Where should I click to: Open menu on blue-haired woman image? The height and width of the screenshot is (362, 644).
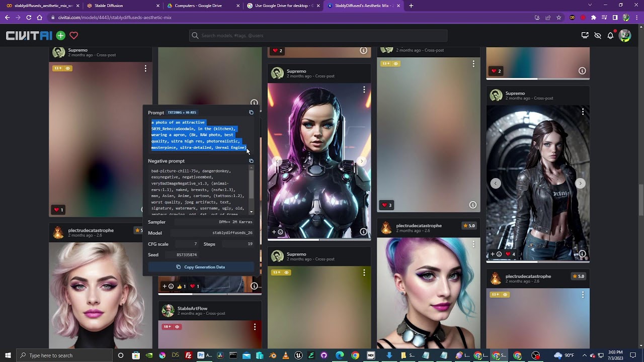(x=473, y=244)
